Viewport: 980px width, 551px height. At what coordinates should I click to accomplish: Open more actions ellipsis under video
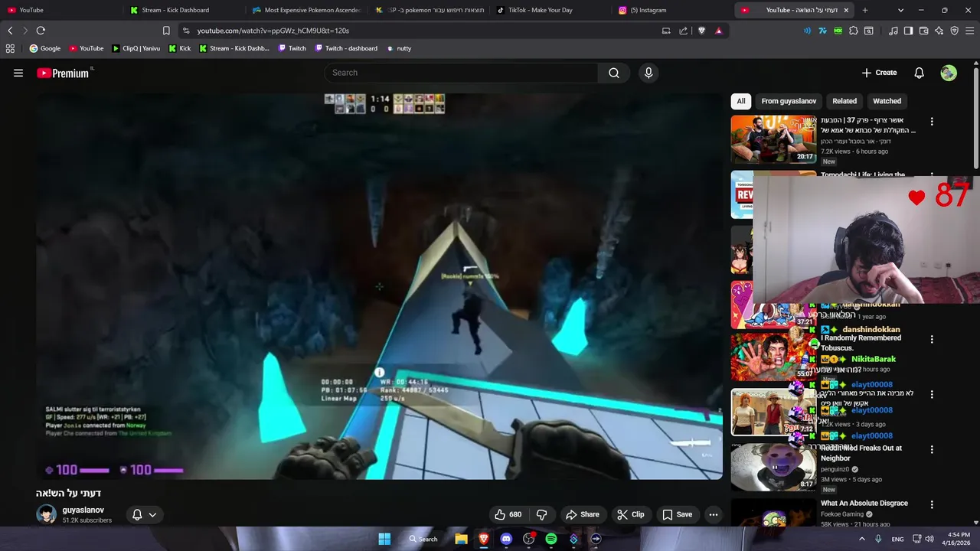point(714,514)
